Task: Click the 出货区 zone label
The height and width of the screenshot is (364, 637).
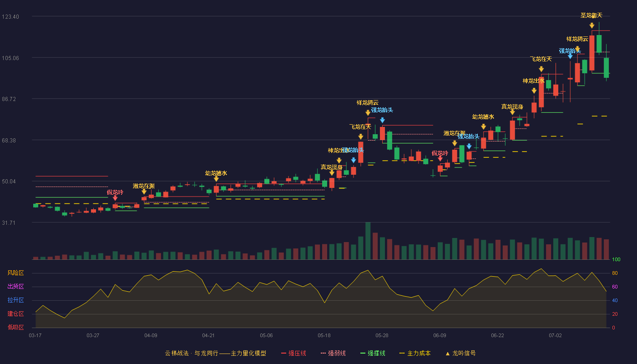Action: (15, 287)
